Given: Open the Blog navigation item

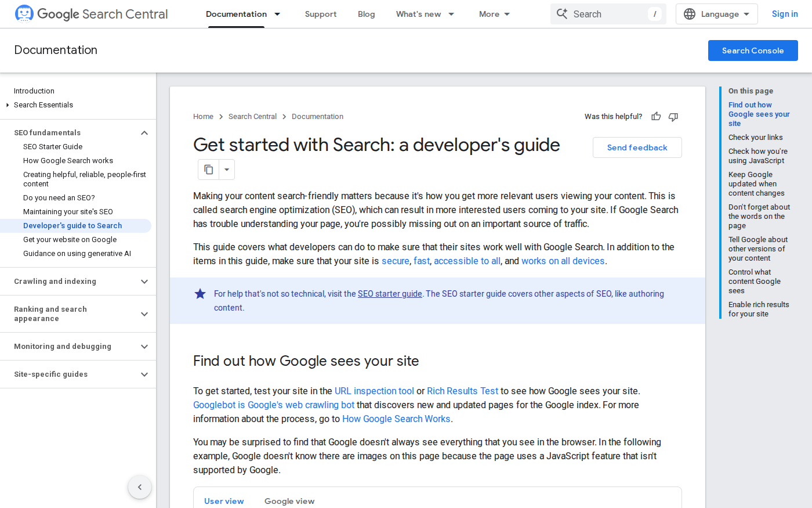Looking at the screenshot, I should pos(366,14).
